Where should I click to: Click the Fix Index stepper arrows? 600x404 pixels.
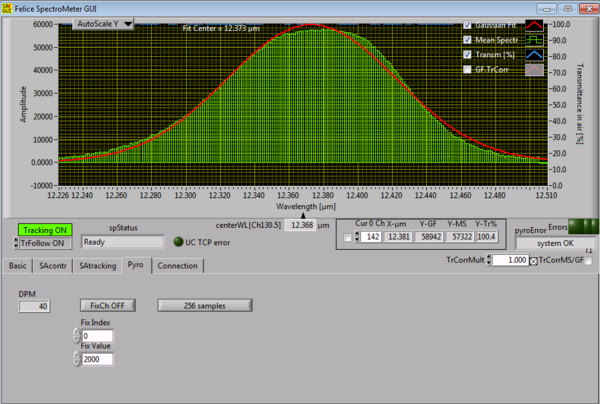[x=76, y=335]
